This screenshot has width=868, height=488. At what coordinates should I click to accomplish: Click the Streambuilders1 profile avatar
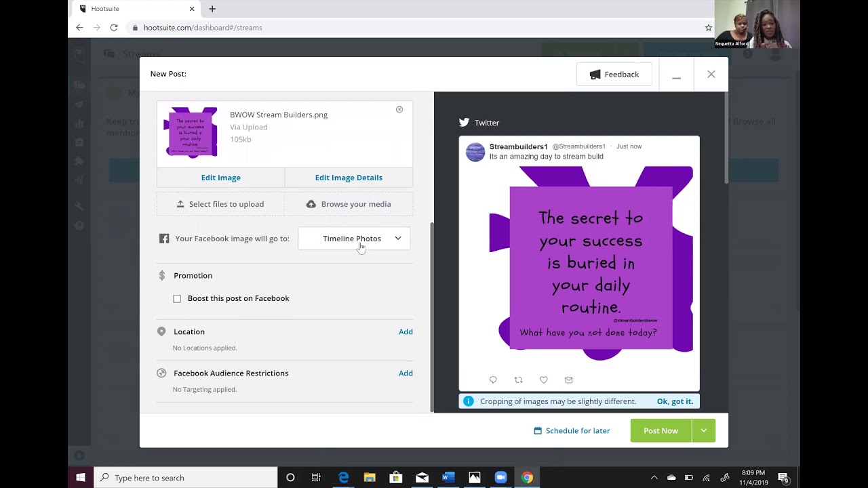point(475,151)
